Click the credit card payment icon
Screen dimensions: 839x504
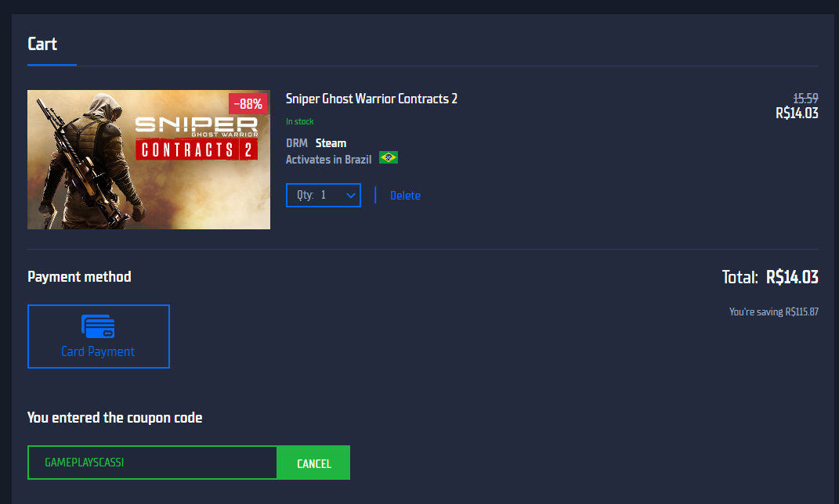click(98, 326)
